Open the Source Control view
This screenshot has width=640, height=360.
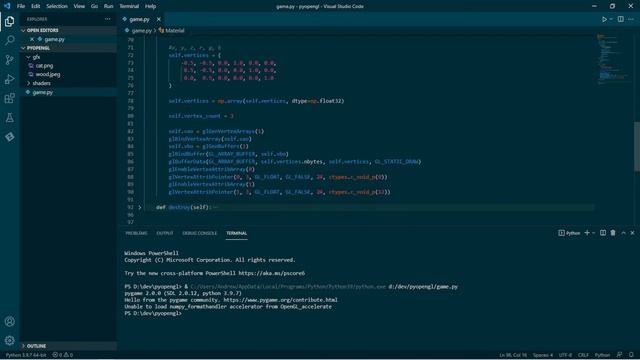coord(9,60)
